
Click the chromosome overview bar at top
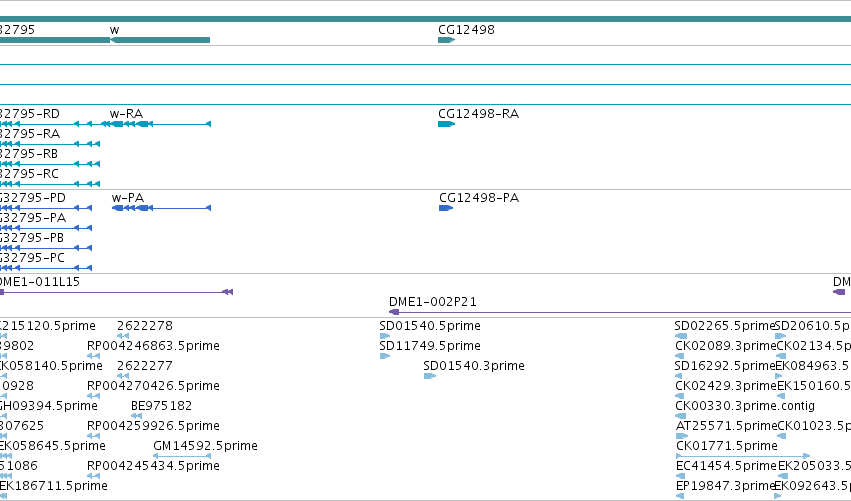pos(426,19)
